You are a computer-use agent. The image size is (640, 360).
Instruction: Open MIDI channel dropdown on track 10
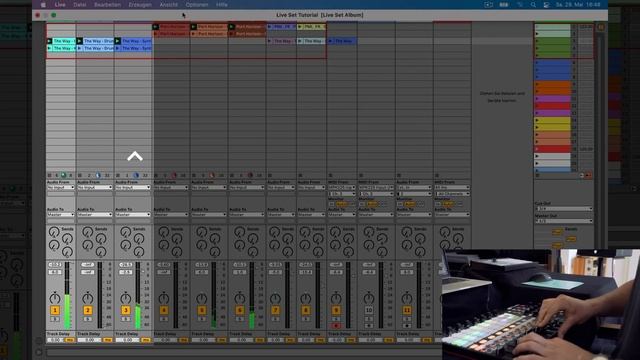tap(376, 194)
